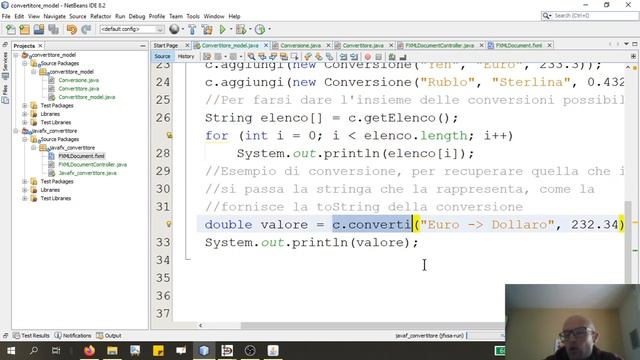Switch to the History view button

click(186, 56)
